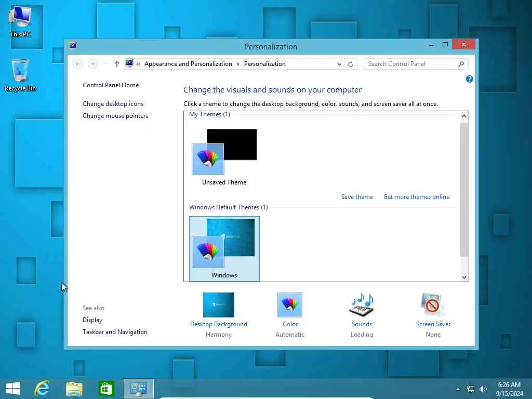Go up one level with Up arrow

coord(116,64)
